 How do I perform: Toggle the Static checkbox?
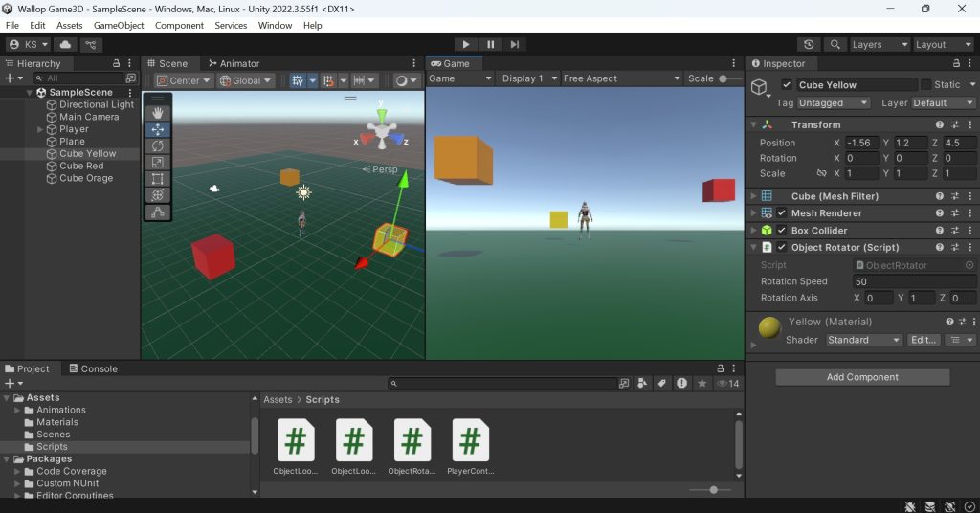click(x=926, y=85)
